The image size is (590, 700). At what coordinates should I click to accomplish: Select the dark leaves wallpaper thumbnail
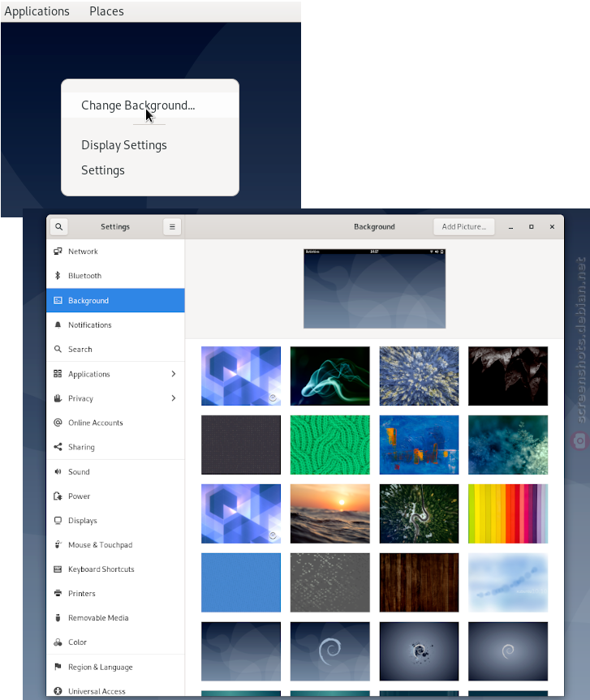[x=508, y=376]
